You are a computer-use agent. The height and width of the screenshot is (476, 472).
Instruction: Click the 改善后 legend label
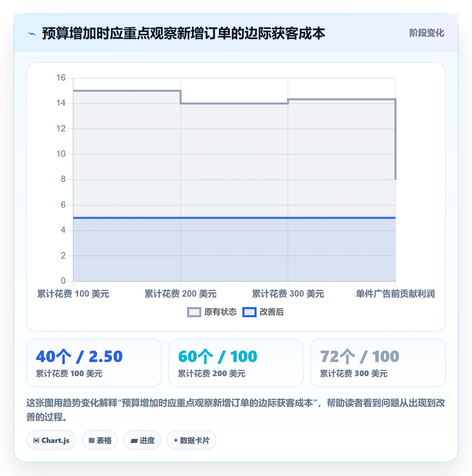[271, 312]
